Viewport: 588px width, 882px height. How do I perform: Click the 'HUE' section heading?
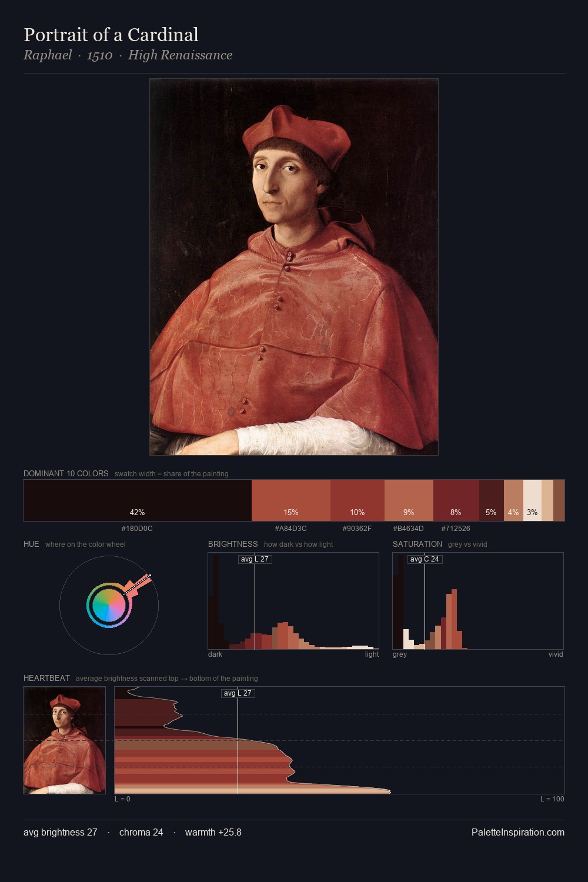pyautogui.click(x=31, y=544)
